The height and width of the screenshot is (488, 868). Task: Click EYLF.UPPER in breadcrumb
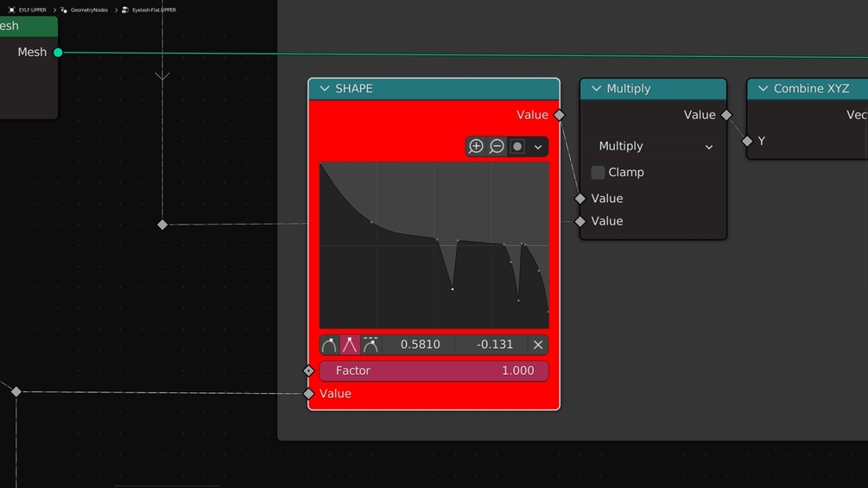point(32,10)
